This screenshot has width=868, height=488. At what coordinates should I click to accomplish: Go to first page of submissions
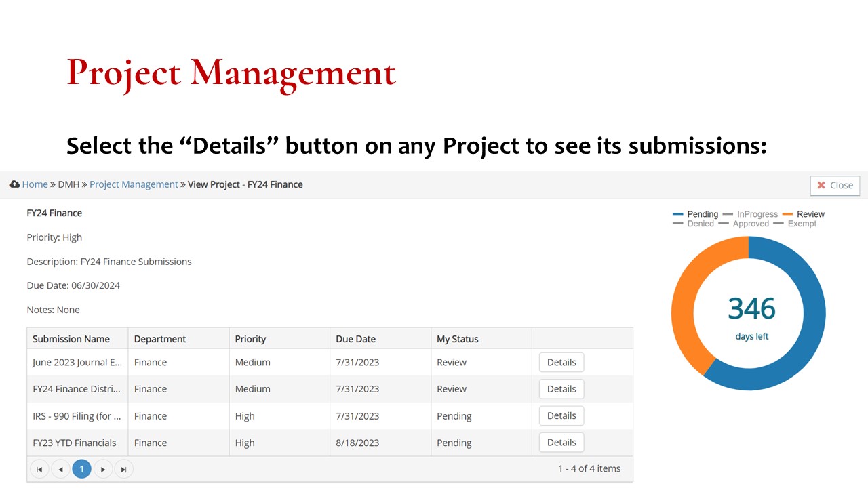39,469
